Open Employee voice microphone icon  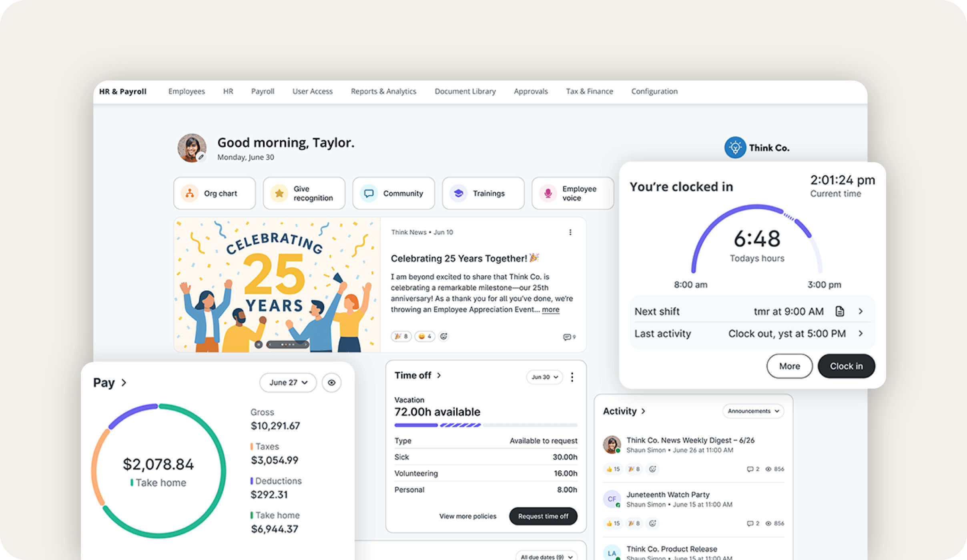548,193
